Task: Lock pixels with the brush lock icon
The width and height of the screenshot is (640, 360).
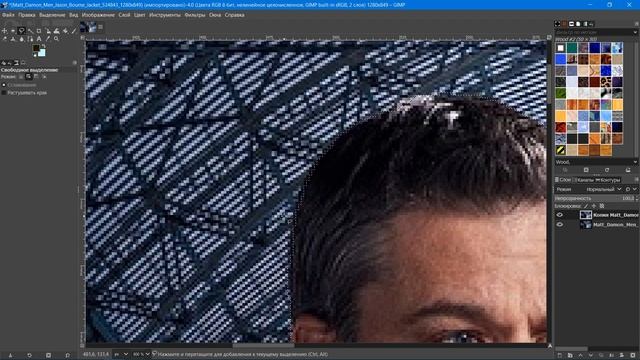Action: pyautogui.click(x=586, y=206)
